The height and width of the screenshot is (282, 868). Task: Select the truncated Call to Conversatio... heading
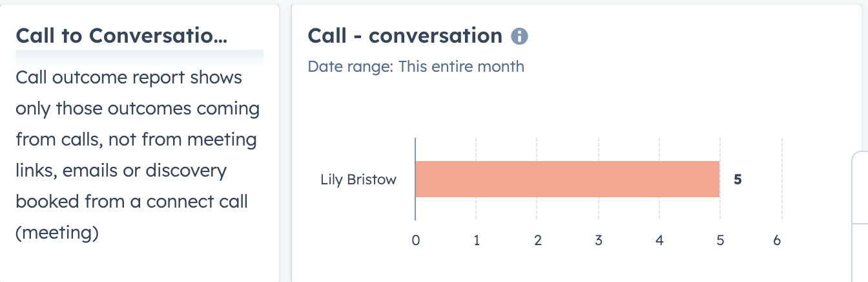[121, 36]
